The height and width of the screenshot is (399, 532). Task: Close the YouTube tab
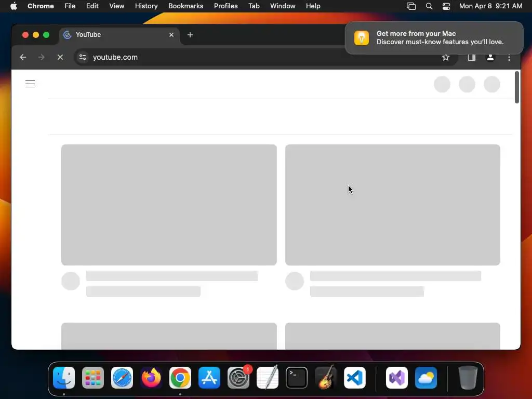171,35
